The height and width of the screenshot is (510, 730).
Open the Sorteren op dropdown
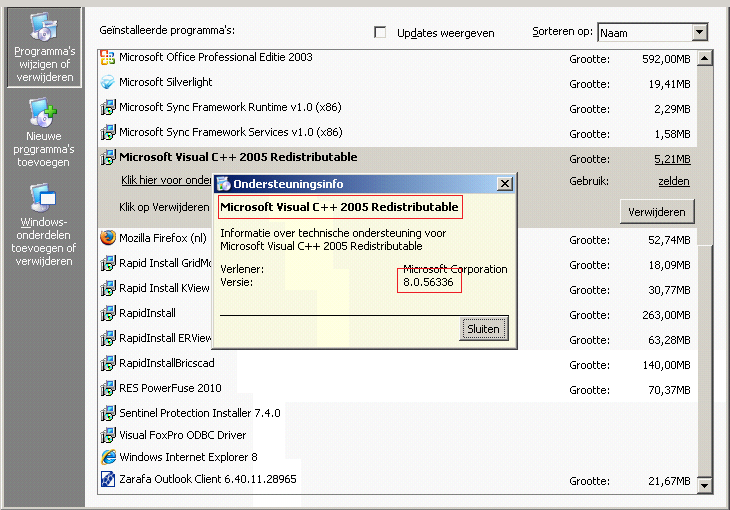click(x=699, y=33)
